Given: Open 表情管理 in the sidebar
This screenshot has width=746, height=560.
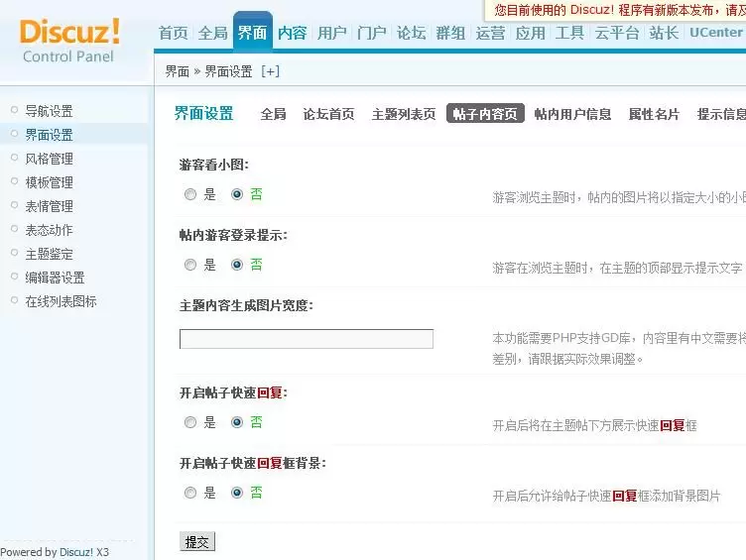Looking at the screenshot, I should click(49, 206).
